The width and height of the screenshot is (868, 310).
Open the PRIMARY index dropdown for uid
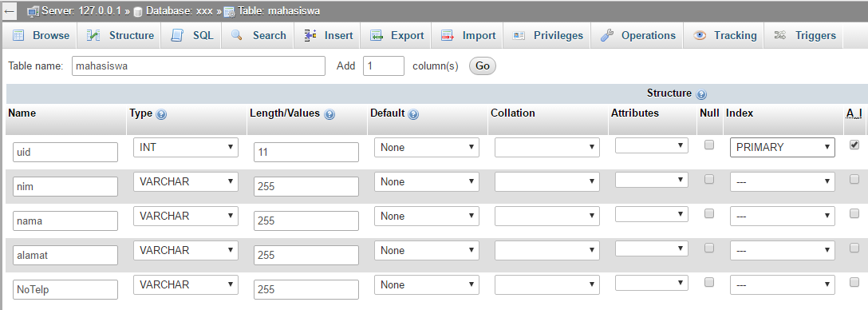coord(782,148)
